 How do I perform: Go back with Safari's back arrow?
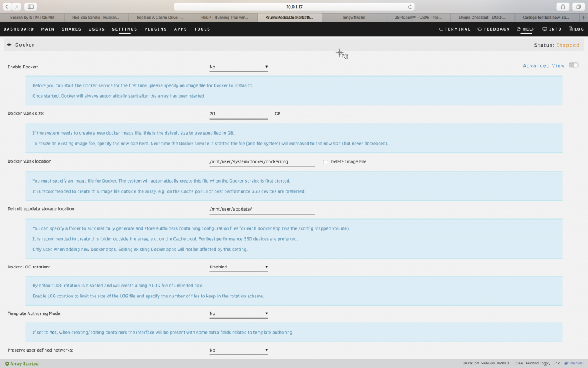[6, 6]
